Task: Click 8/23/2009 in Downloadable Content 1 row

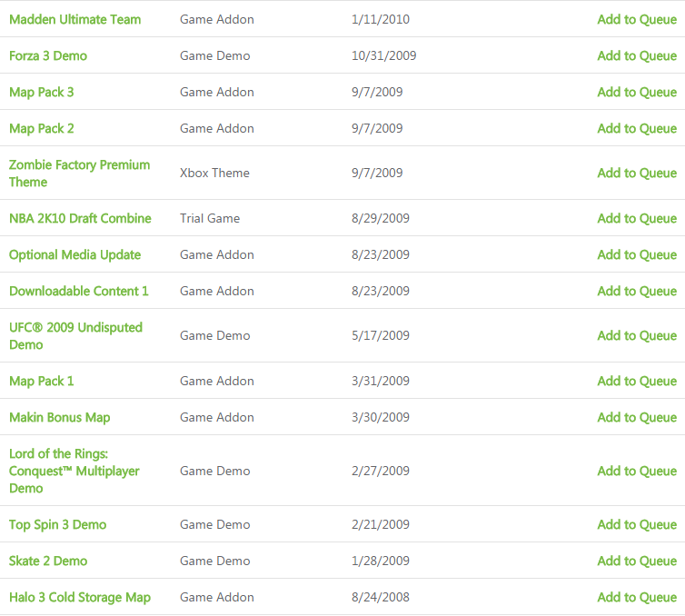Action: 381,291
